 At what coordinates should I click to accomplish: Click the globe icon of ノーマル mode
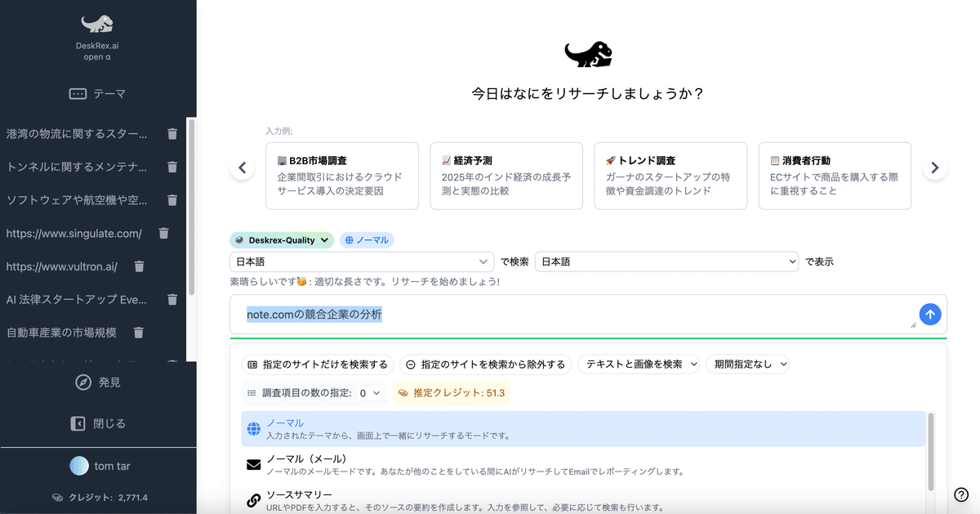pos(254,429)
